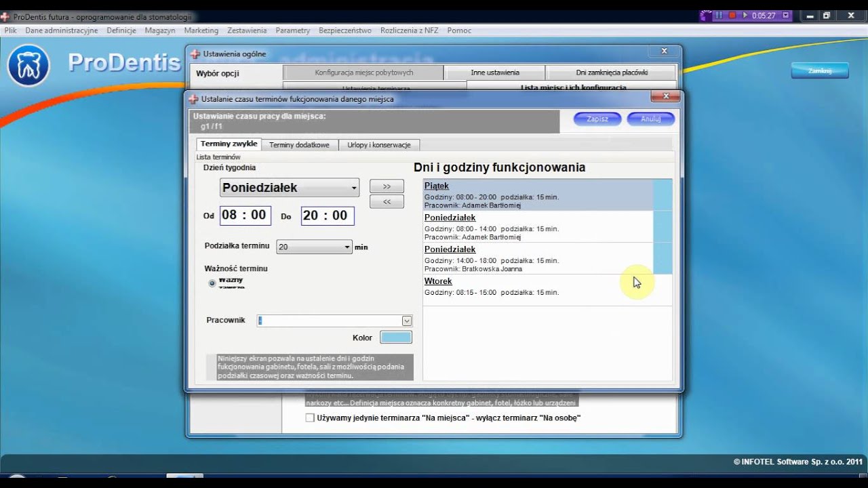Click the Zamknij button
Screen dimensions: 868x488
pos(819,70)
